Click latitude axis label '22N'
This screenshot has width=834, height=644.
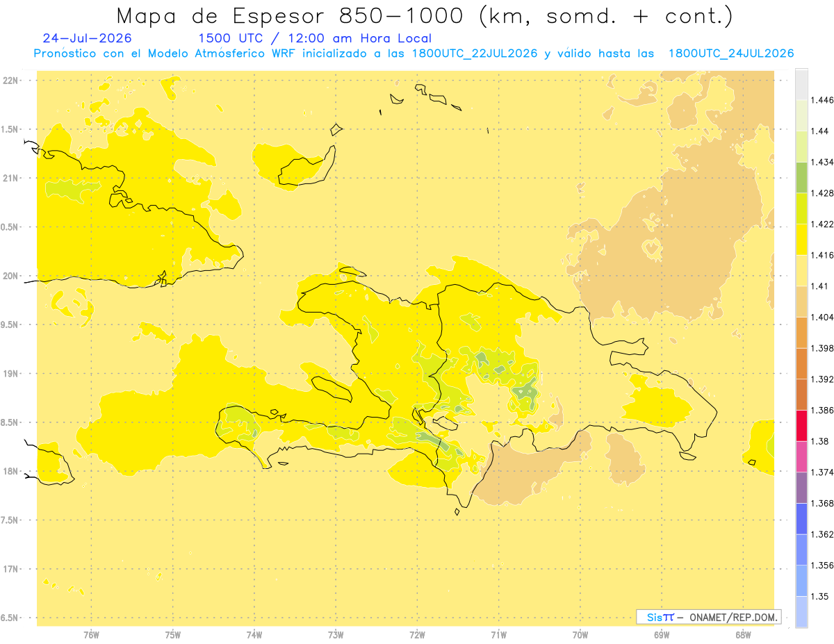click(12, 81)
